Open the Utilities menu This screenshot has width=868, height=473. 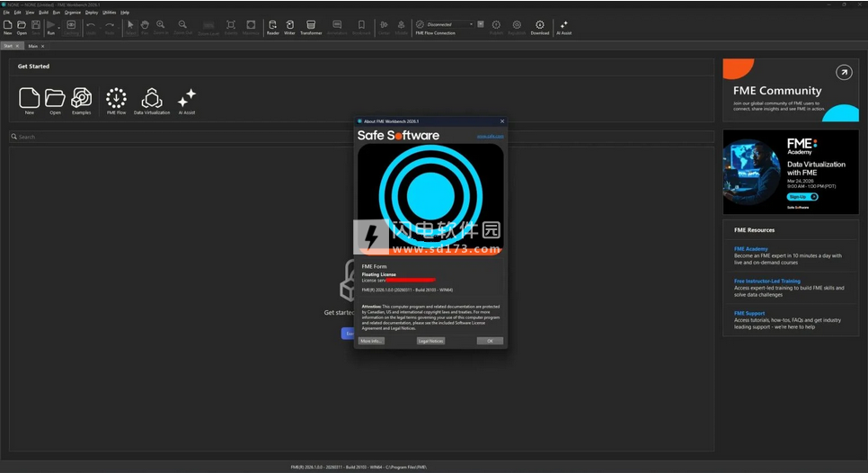tap(109, 13)
